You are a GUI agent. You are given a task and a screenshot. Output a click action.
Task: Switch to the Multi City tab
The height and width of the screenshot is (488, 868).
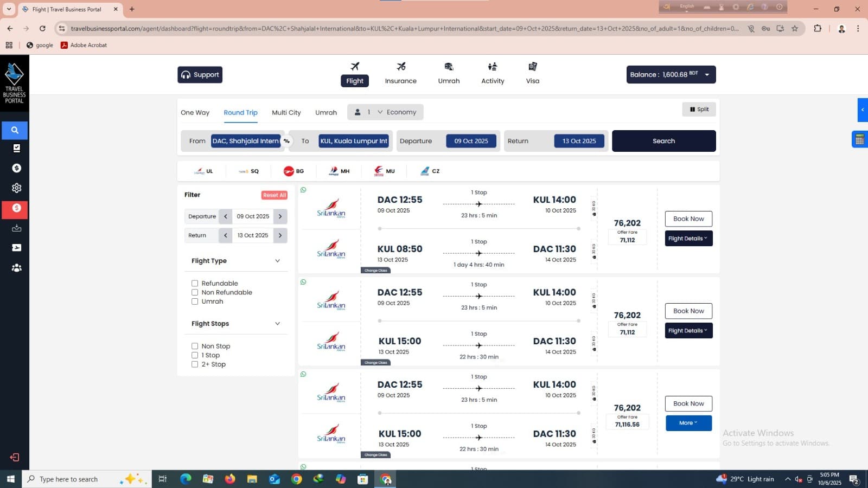point(286,112)
